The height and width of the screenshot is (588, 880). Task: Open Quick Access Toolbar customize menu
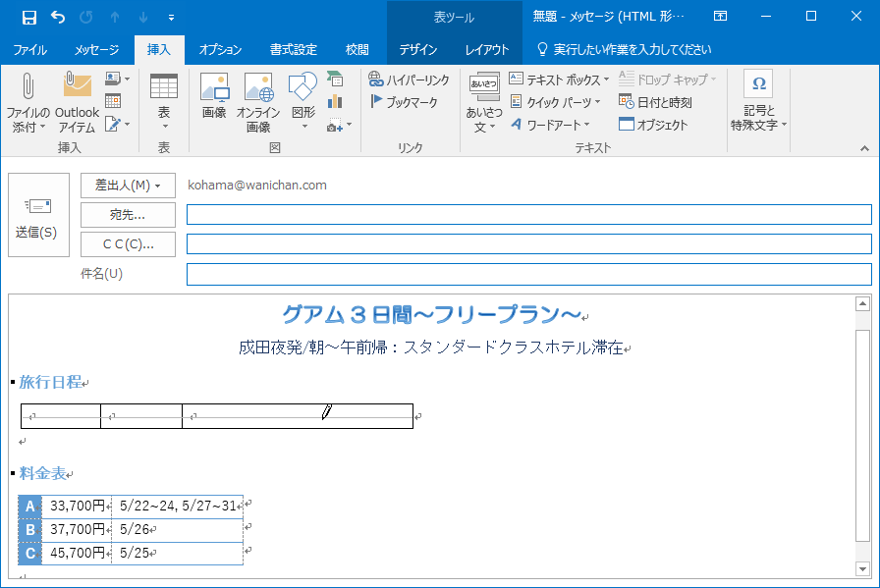[x=171, y=18]
